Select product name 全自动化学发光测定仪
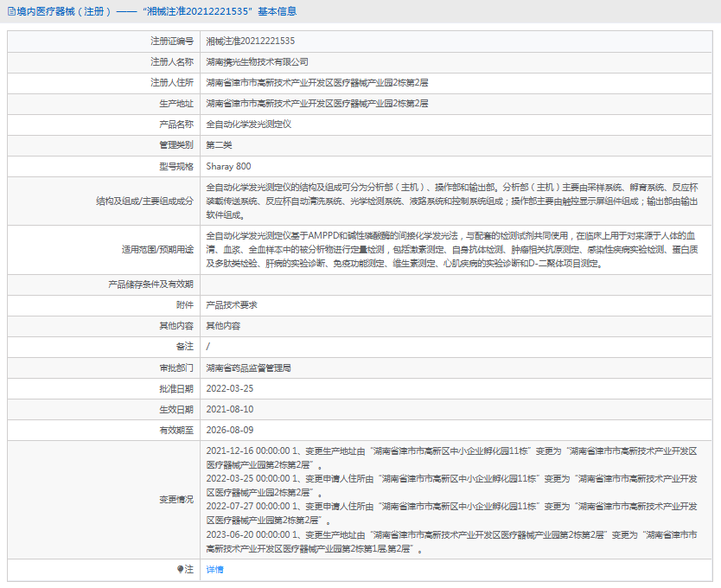 (x=249, y=125)
